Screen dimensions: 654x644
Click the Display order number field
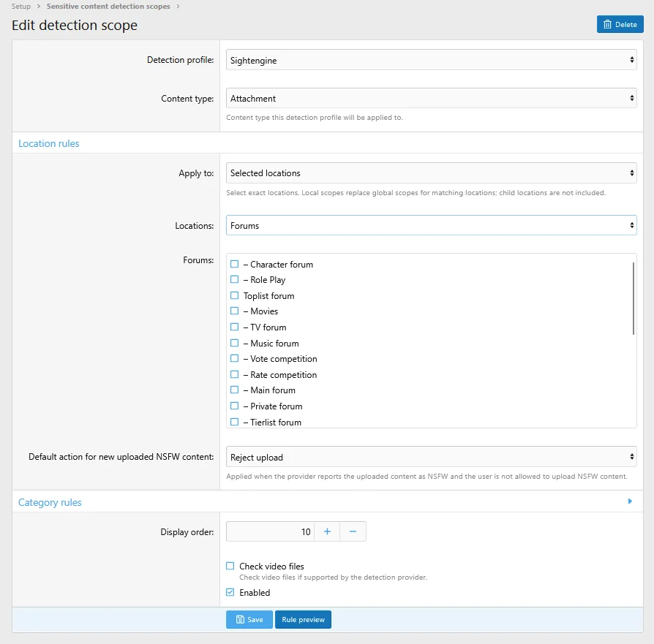pyautogui.click(x=270, y=531)
